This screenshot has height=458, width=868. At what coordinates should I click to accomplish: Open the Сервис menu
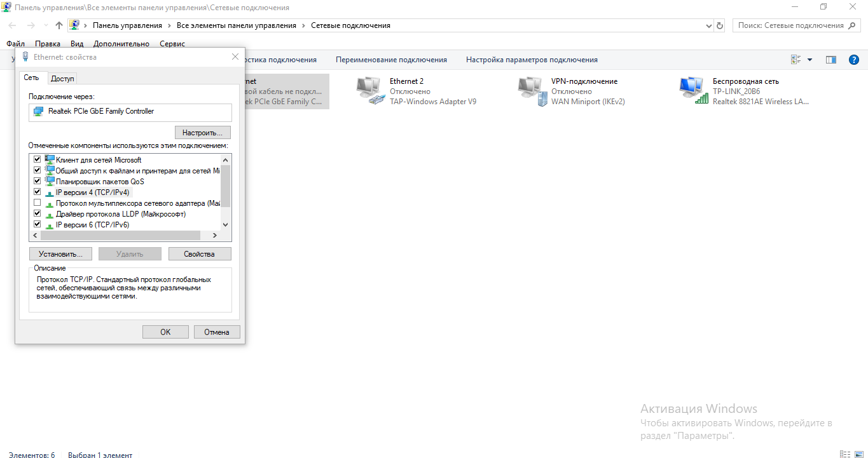[x=172, y=44]
